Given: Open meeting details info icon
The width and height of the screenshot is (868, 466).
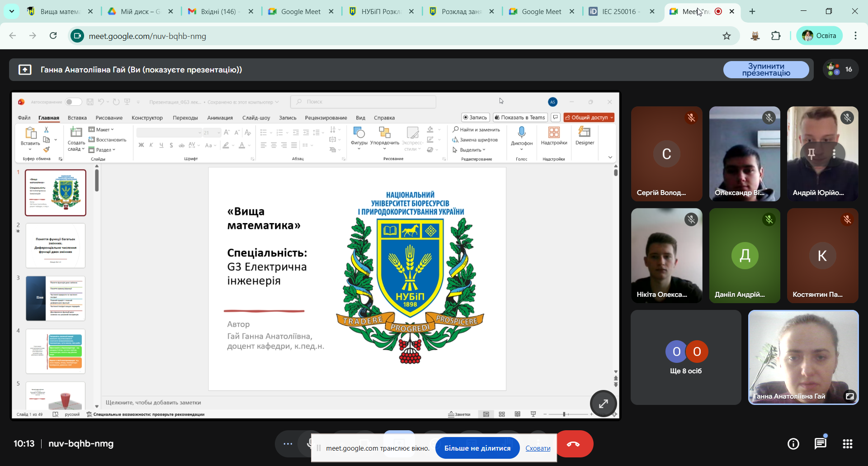Looking at the screenshot, I should coord(793,444).
